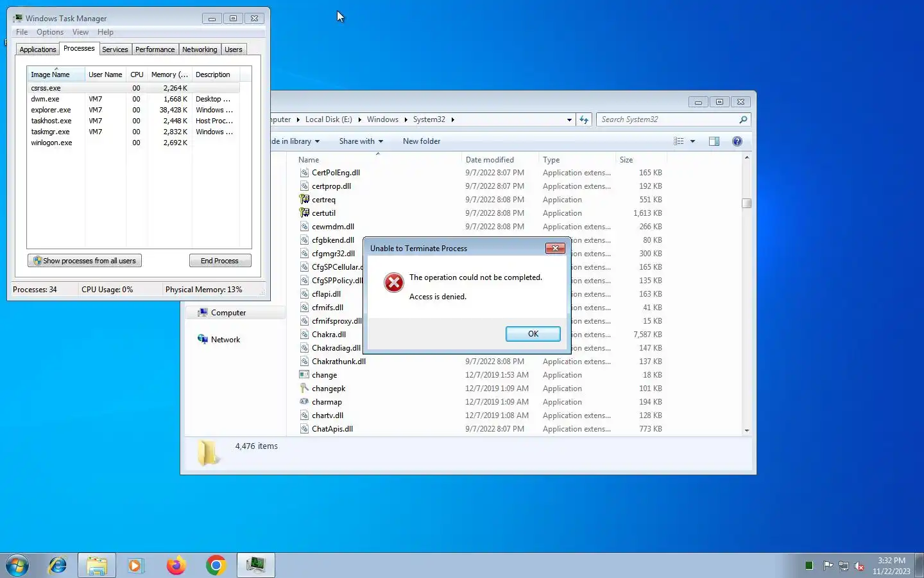Toggle the preview pane icon in Explorer
924x578 pixels.
point(714,141)
